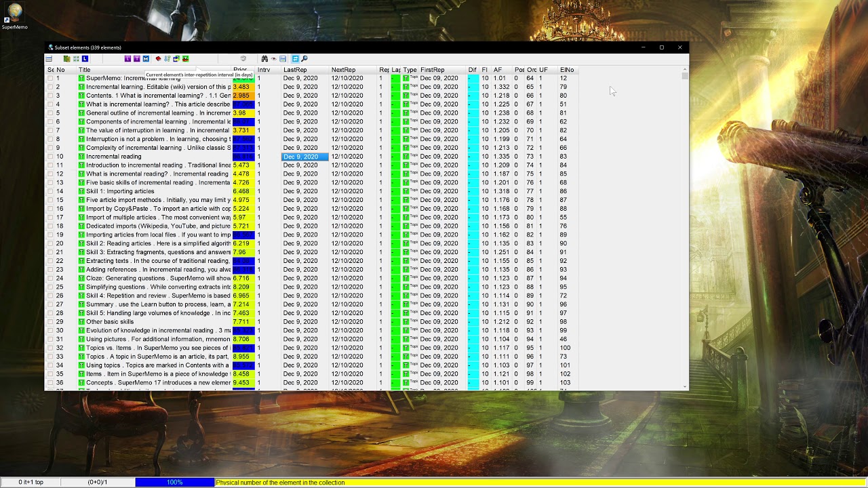Tick the checkbox for row 1 SuperMemo: Incremental learning
This screenshot has height=488, width=868.
point(50,79)
